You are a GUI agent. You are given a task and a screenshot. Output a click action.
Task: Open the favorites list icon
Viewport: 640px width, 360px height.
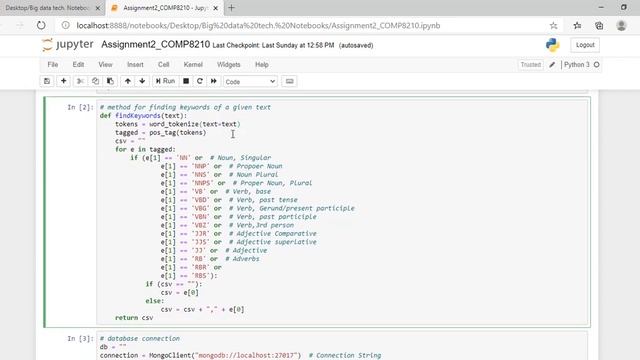(577, 25)
